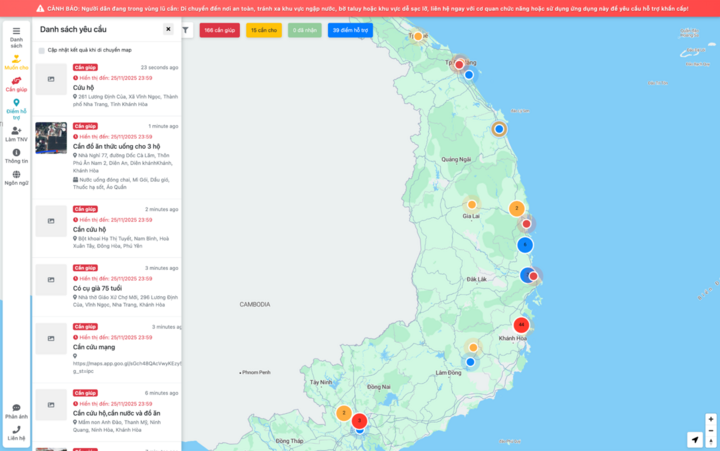The width and height of the screenshot is (720, 451).
Task: Select the Muốn cho hand icon
Action: point(16,59)
